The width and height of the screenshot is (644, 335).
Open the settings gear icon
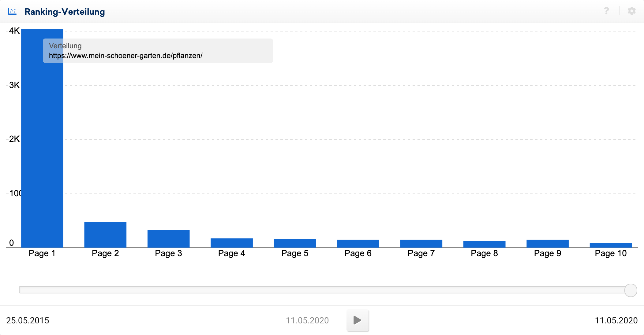[631, 11]
